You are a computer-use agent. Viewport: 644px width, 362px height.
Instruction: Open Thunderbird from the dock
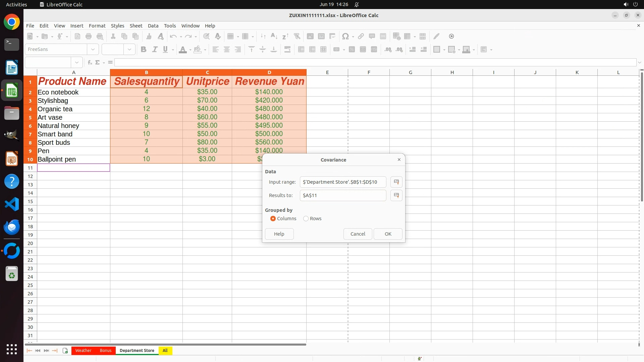pyautogui.click(x=12, y=227)
